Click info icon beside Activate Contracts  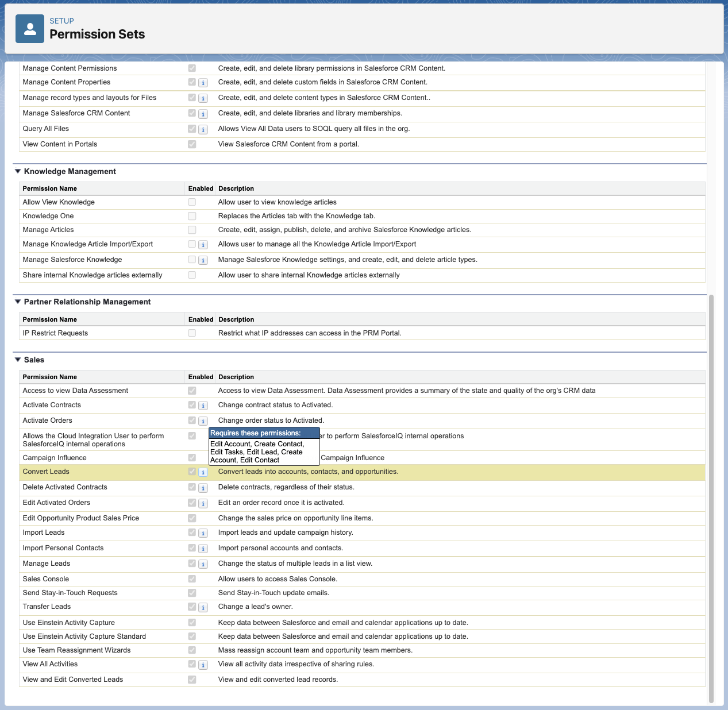pyautogui.click(x=203, y=406)
